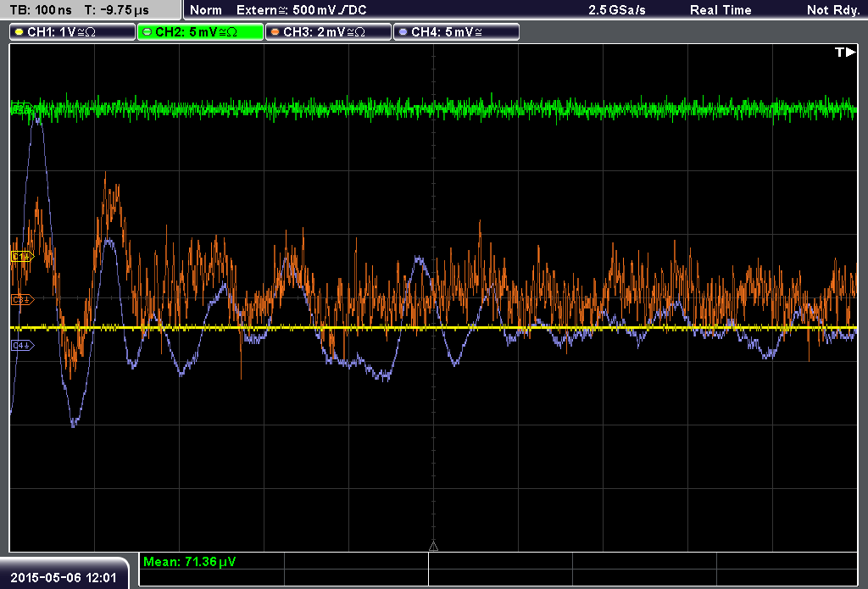The image size is (868, 589).
Task: Click the C2 ground level marker
Action: click(x=21, y=108)
